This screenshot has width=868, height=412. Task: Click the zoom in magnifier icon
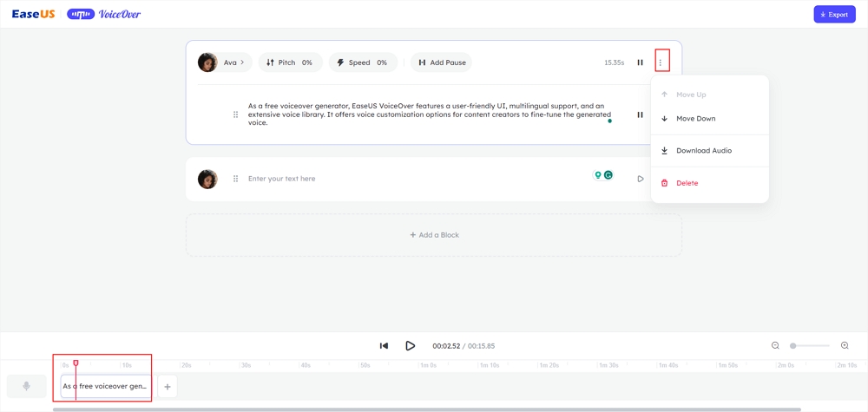845,345
